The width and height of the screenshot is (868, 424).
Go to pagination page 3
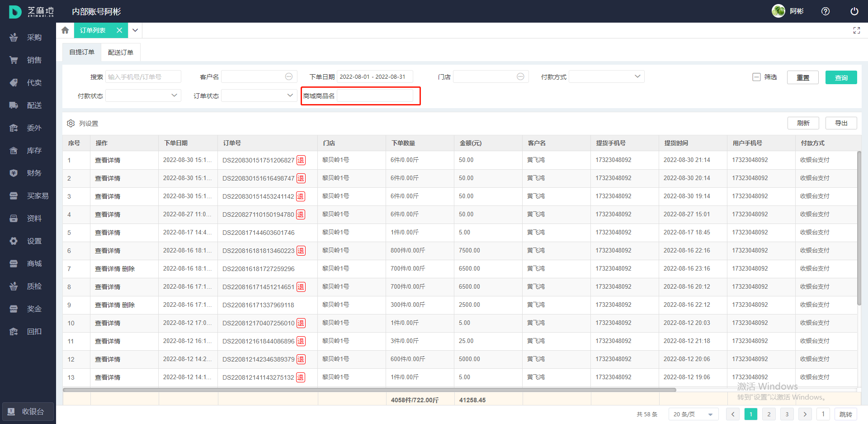787,414
